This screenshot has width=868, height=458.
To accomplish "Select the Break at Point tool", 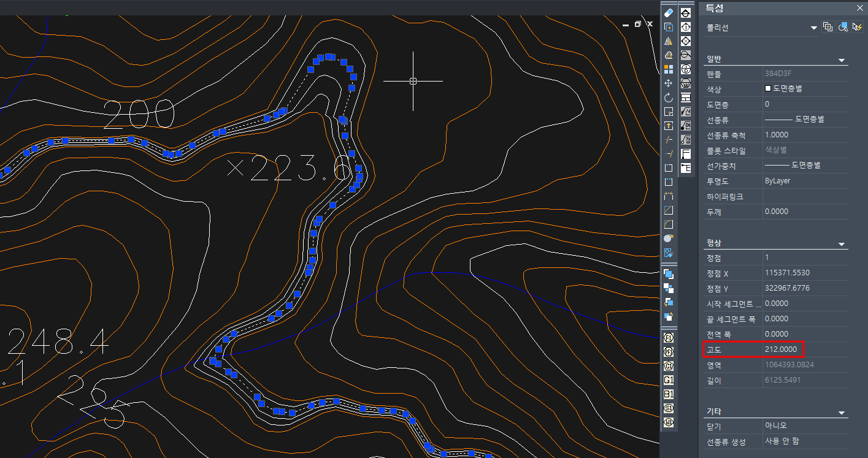I will pos(669,168).
